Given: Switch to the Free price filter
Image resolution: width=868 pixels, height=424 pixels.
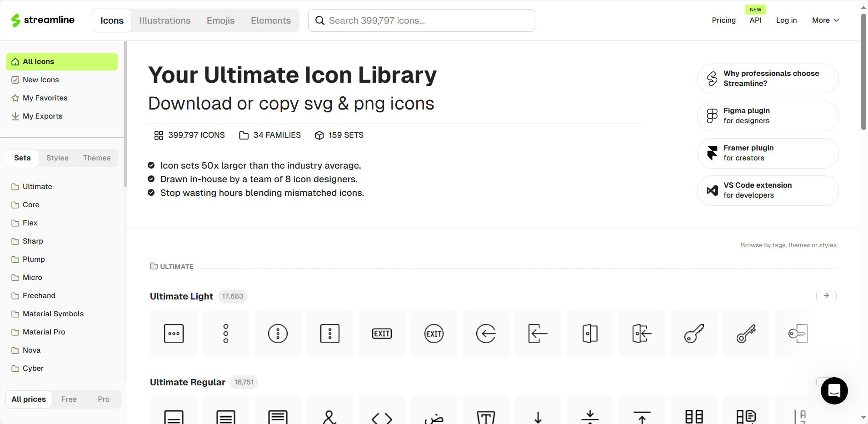Looking at the screenshot, I should pyautogui.click(x=69, y=399).
